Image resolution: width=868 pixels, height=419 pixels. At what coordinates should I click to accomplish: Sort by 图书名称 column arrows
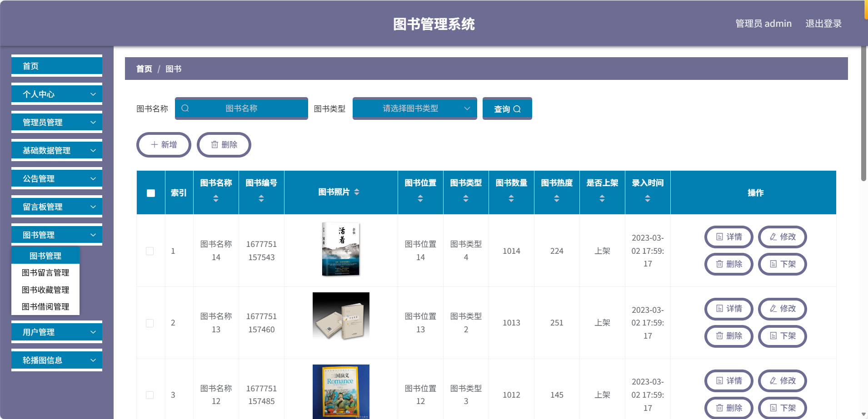pos(216,198)
